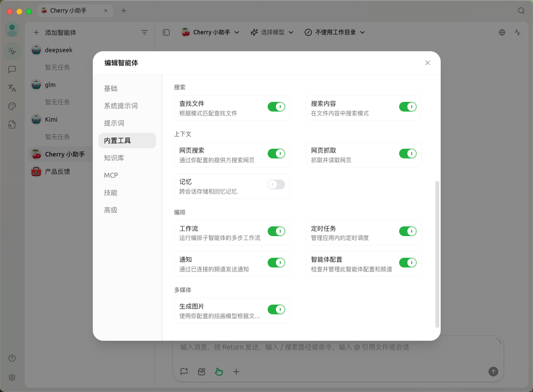The height and width of the screenshot is (392, 533).
Task: Select the deepseek agent
Action: click(x=60, y=50)
